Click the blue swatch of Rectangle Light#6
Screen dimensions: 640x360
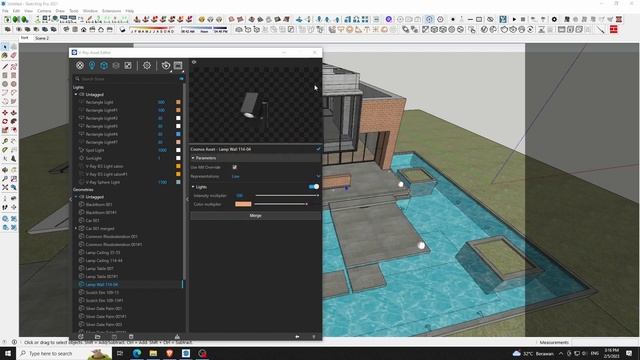click(x=178, y=134)
